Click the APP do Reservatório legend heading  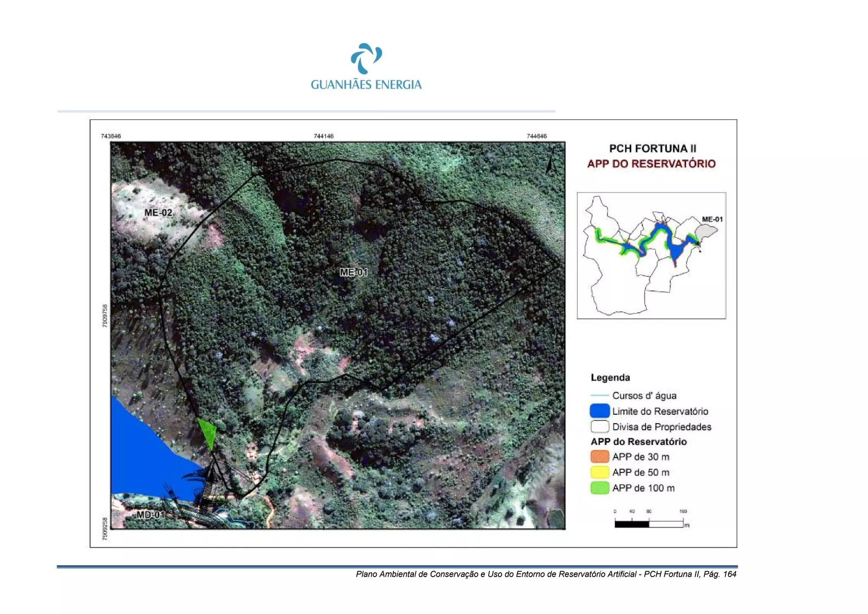[639, 441]
